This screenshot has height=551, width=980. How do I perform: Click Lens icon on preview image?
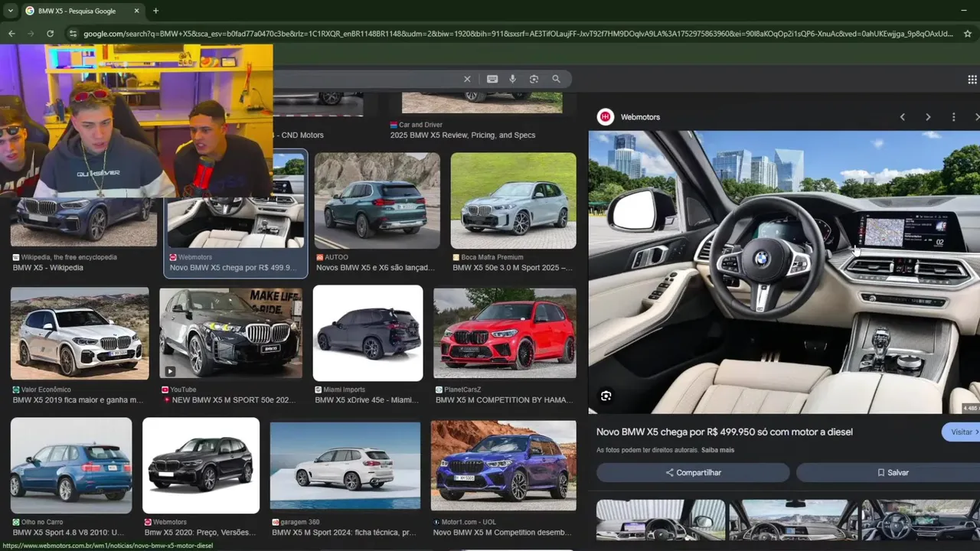tap(606, 396)
